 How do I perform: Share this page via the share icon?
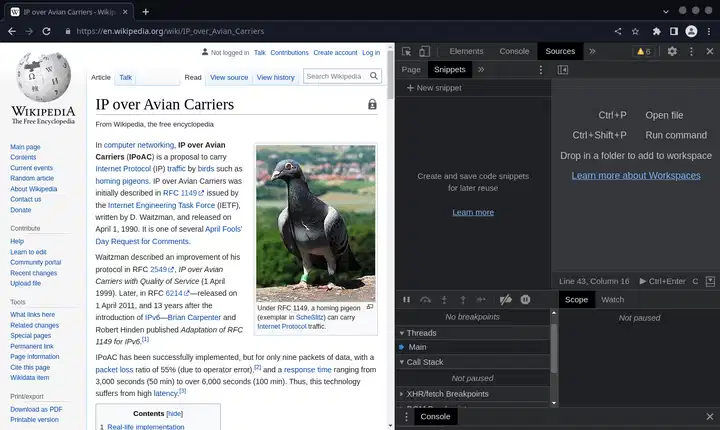(618, 31)
